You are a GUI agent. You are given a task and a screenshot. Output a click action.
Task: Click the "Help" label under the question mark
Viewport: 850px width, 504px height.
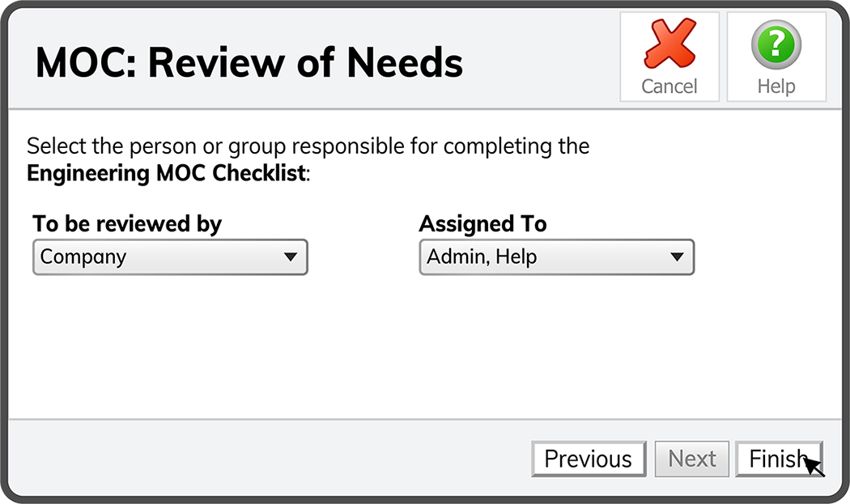776,87
